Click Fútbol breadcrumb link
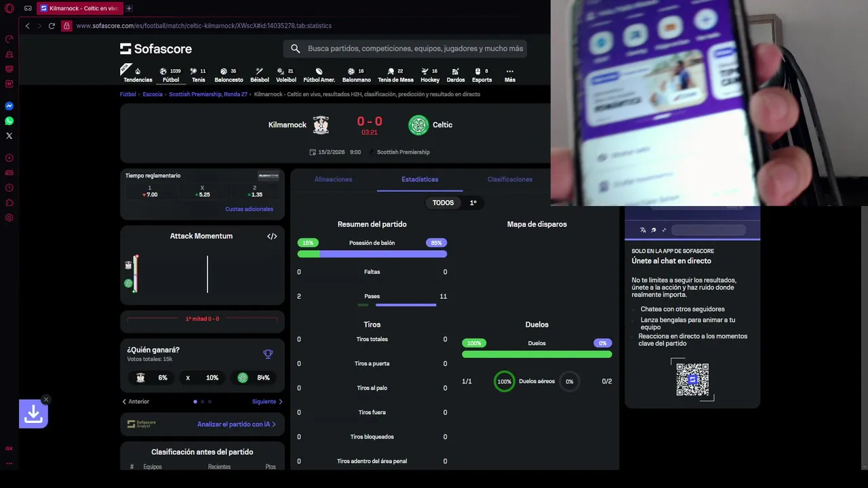Viewport: 868px width, 488px height. tap(128, 94)
